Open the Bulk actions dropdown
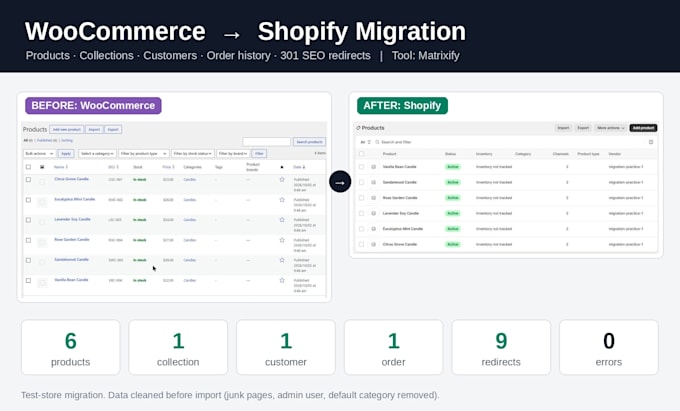This screenshot has width=680, height=411. click(39, 153)
